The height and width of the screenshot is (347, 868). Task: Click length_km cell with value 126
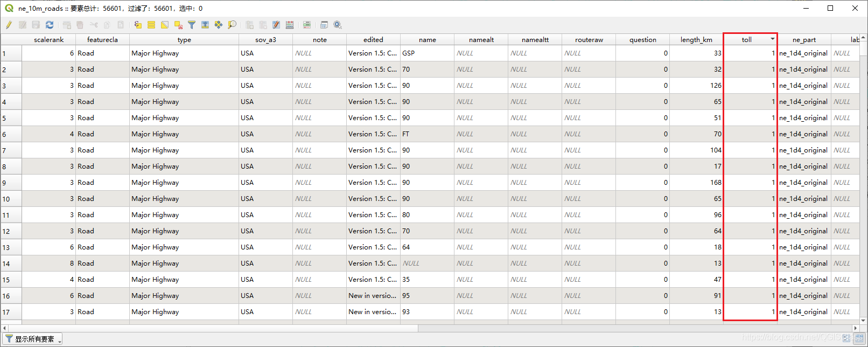click(x=696, y=86)
